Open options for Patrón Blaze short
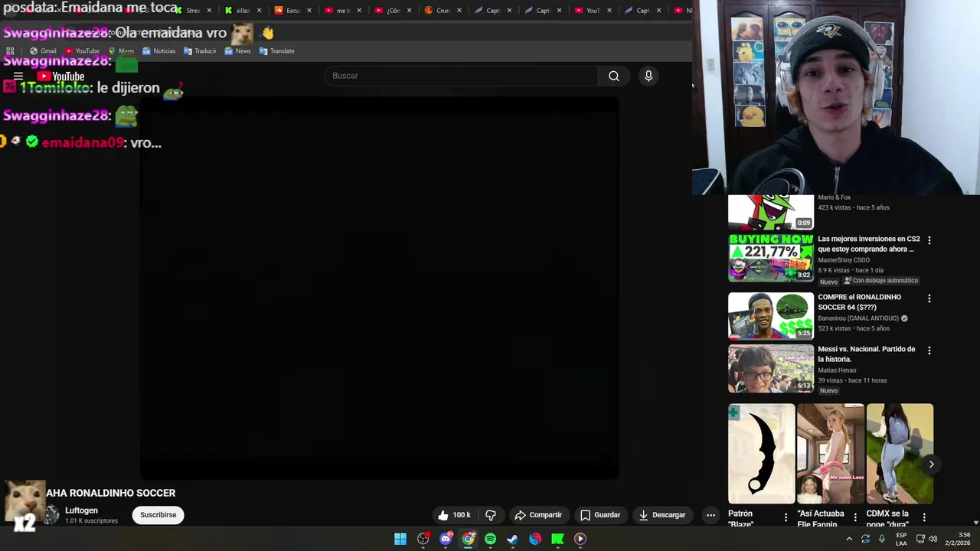The height and width of the screenshot is (551, 980). (786, 517)
